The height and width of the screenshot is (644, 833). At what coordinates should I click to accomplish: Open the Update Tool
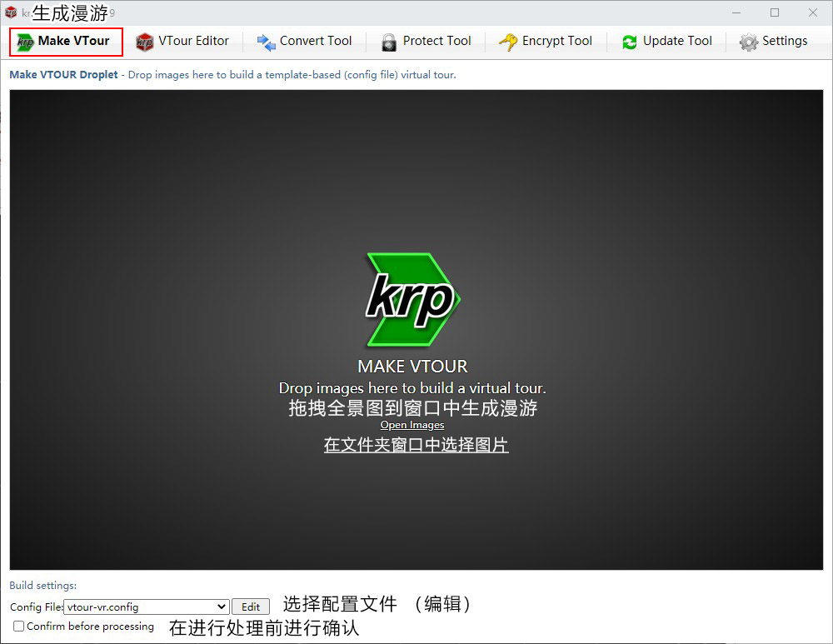(x=666, y=41)
